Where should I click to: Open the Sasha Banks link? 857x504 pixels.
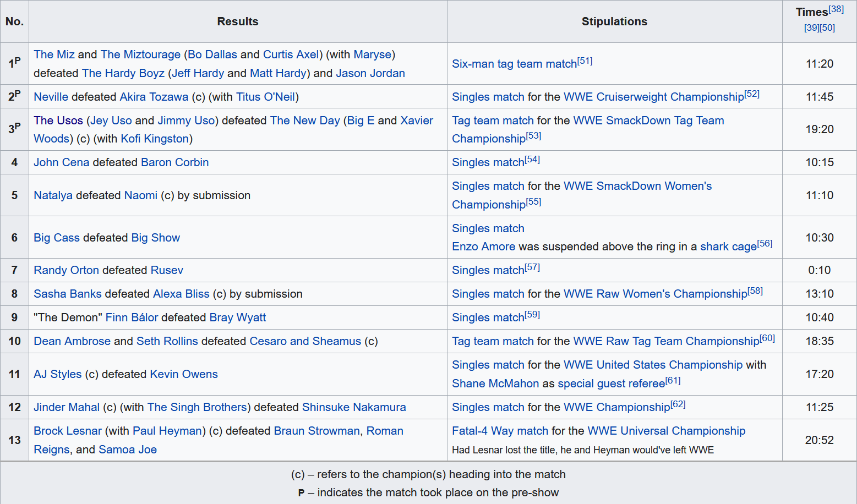point(67,294)
